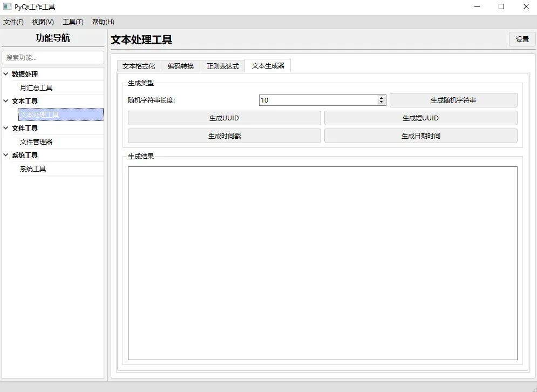Screen dimensions: 537x392
Task: Collapse the 文件工具 tree group
Action: click(6, 128)
